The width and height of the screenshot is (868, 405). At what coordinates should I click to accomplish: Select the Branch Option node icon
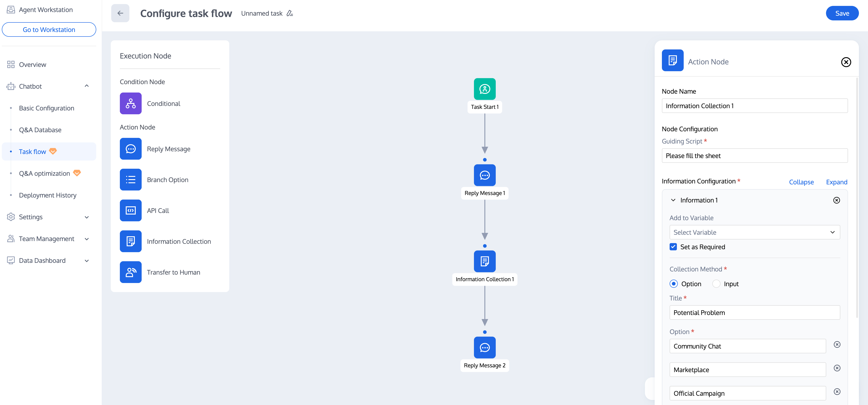click(130, 179)
